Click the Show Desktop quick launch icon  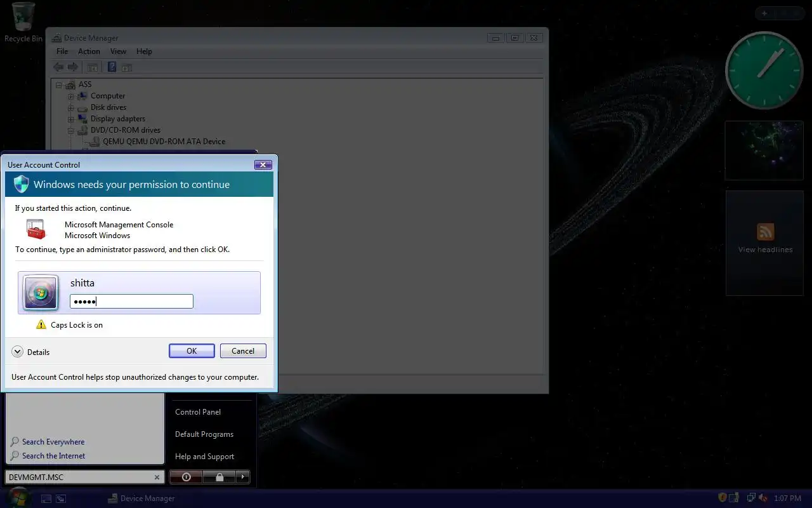(x=46, y=498)
